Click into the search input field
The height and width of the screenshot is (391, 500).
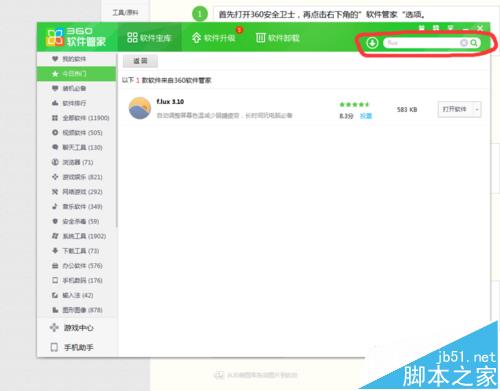coord(422,43)
